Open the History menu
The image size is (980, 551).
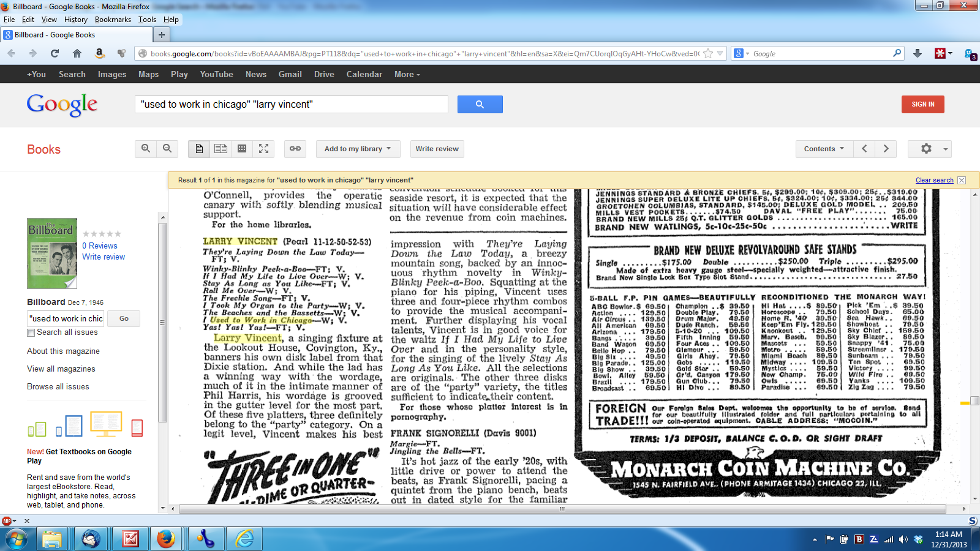(x=76, y=20)
